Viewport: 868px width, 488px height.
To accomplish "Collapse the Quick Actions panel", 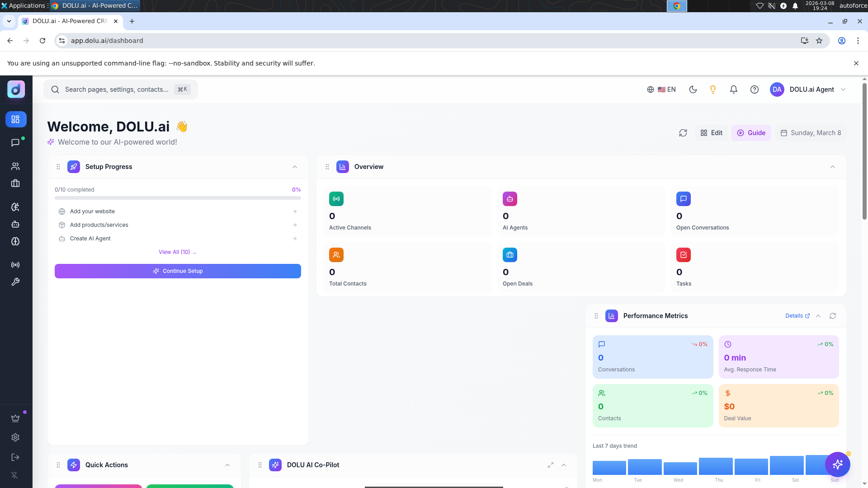I will (x=227, y=465).
